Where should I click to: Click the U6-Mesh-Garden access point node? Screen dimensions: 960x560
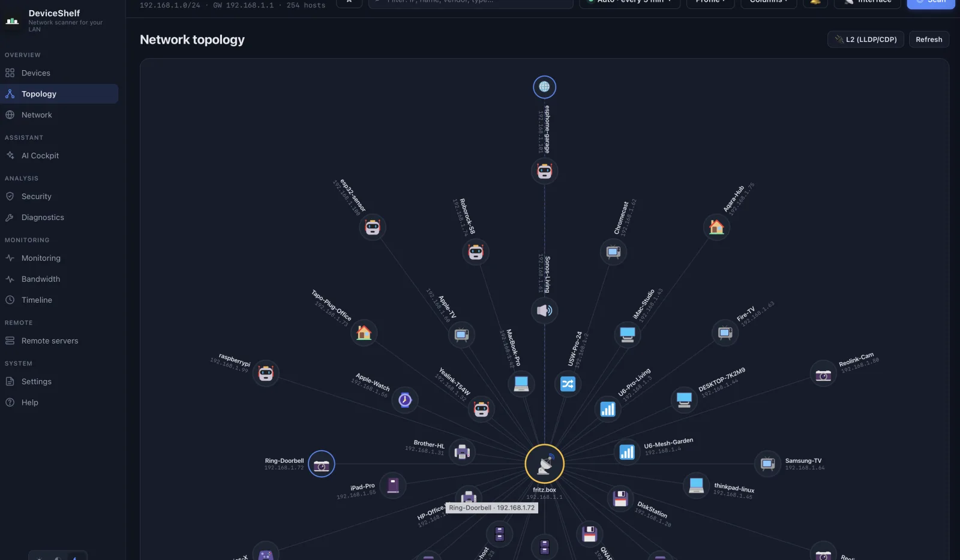627,452
